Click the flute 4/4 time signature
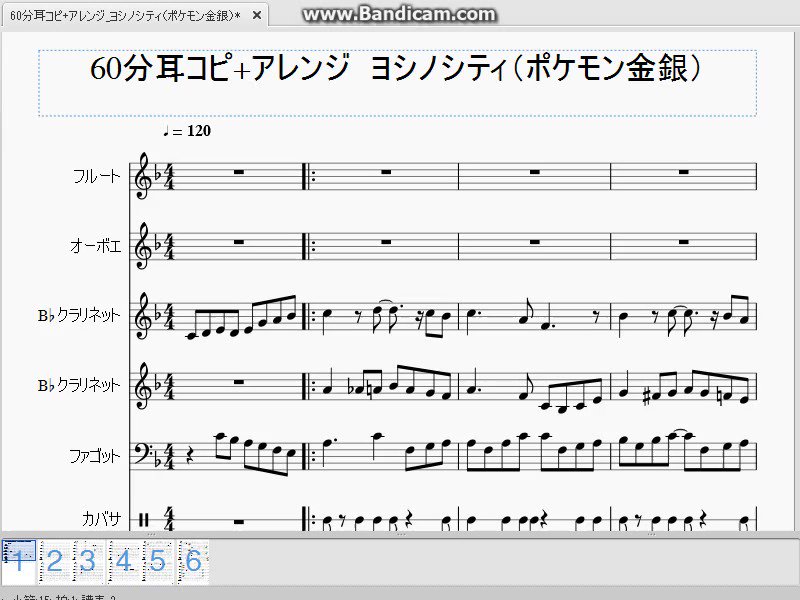Image resolution: width=800 pixels, height=600 pixels. pyautogui.click(x=169, y=176)
